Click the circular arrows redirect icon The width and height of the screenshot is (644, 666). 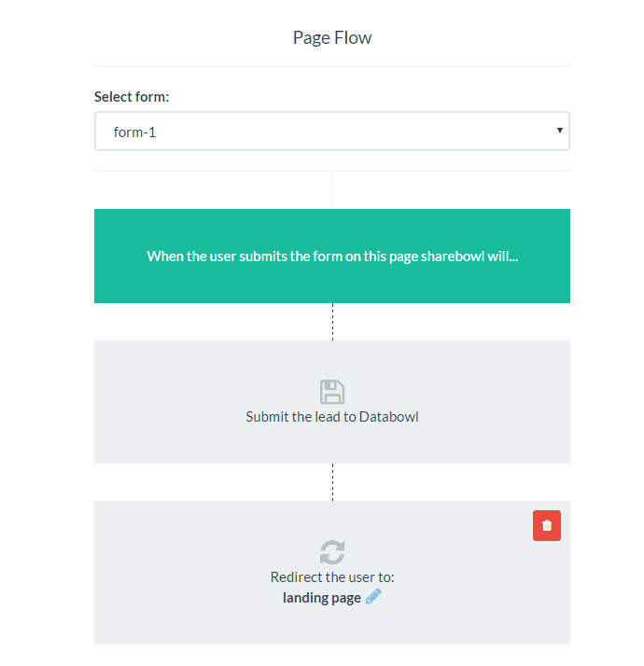pos(332,552)
